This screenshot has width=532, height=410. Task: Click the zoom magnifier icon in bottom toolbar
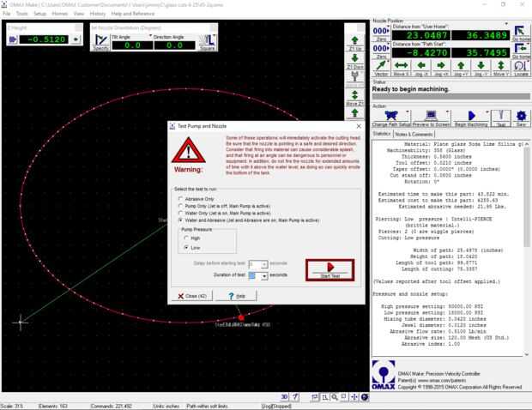click(335, 397)
